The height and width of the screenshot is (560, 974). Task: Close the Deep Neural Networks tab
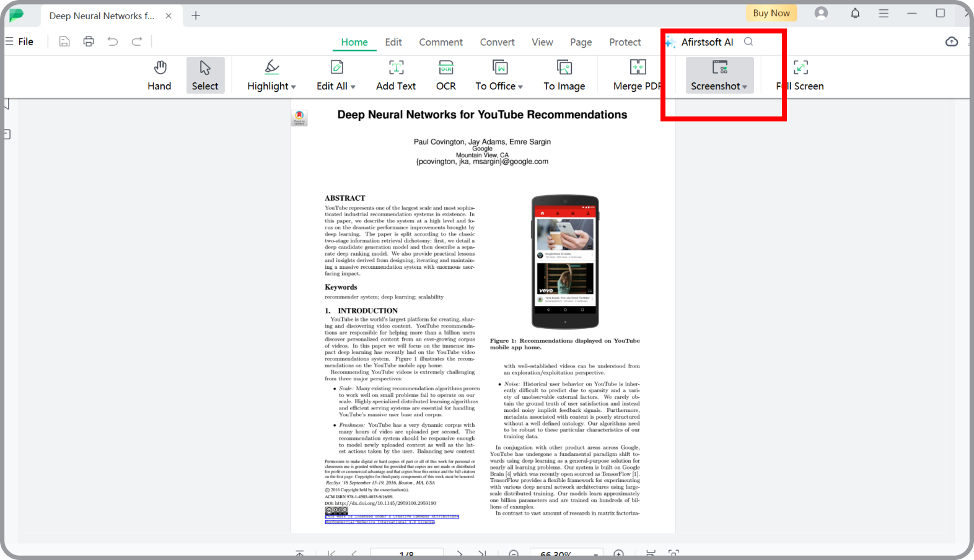point(169,15)
